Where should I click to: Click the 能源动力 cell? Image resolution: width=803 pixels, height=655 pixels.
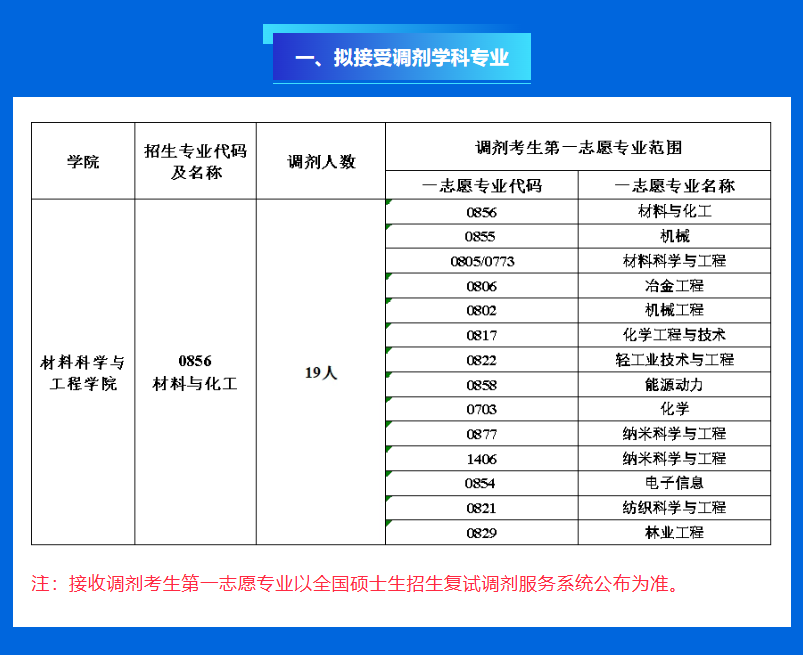[674, 385]
